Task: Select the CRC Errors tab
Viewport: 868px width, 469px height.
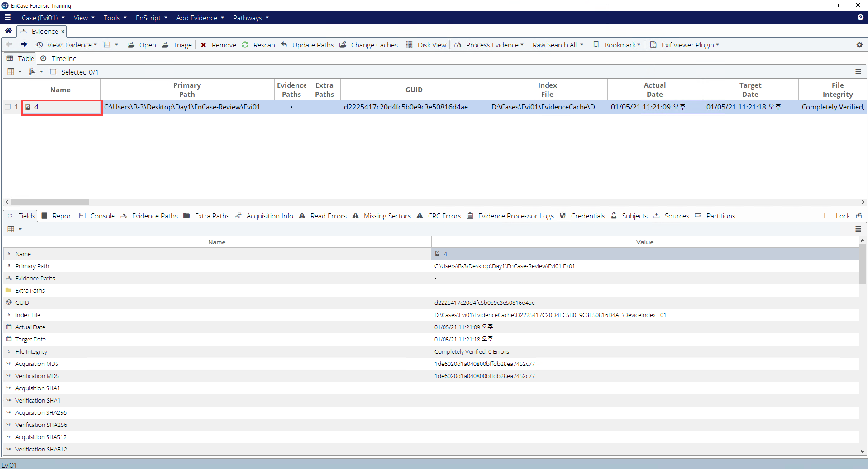Action: [x=439, y=216]
